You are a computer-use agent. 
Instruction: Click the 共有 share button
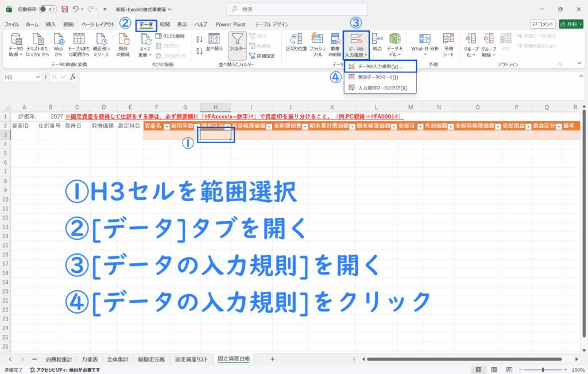571,24
